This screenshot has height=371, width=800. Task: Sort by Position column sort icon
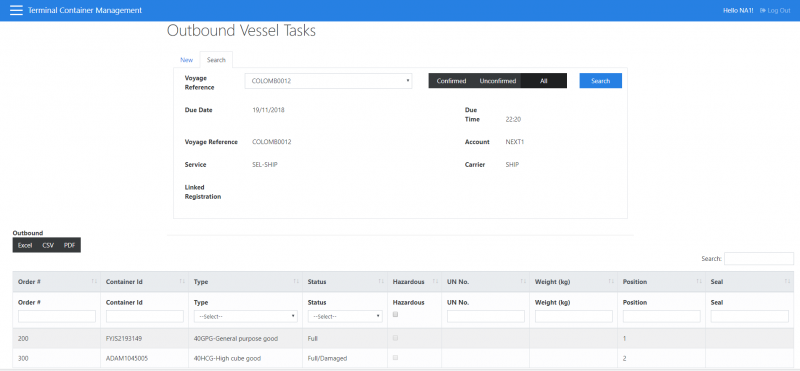pyautogui.click(x=698, y=282)
